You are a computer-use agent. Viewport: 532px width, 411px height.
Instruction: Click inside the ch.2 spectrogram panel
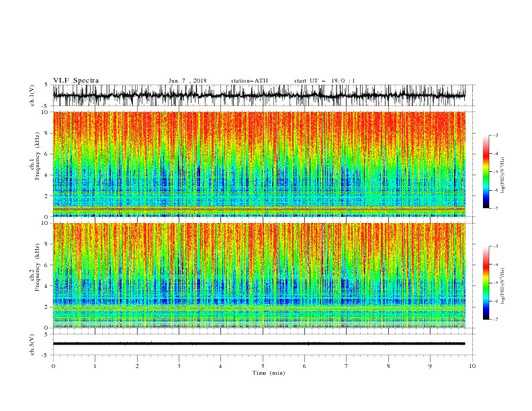coord(259,275)
